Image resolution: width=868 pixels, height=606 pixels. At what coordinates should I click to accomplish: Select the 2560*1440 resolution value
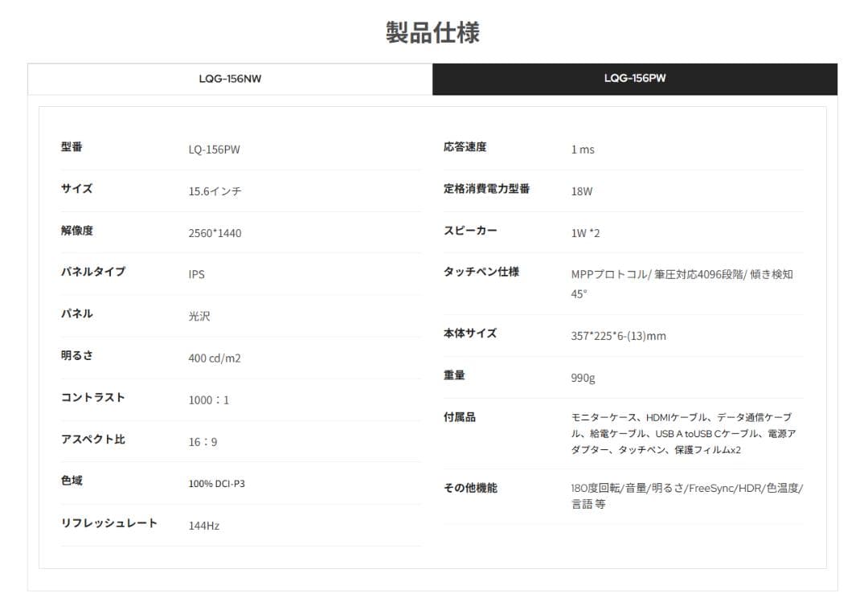216,233
